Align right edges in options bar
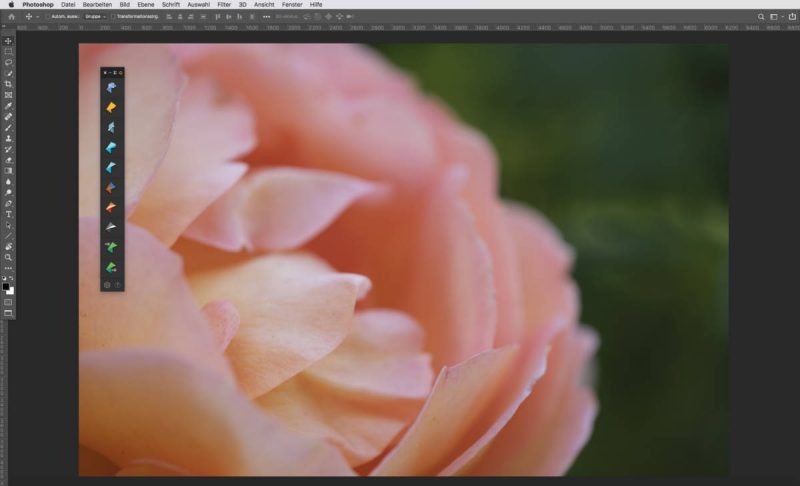 [x=190, y=17]
